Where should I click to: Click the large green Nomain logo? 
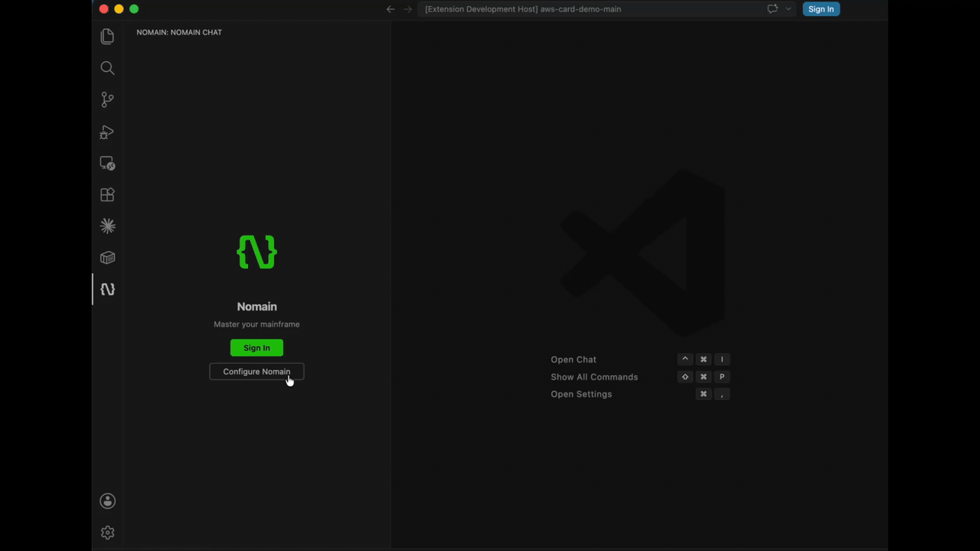[x=256, y=252]
